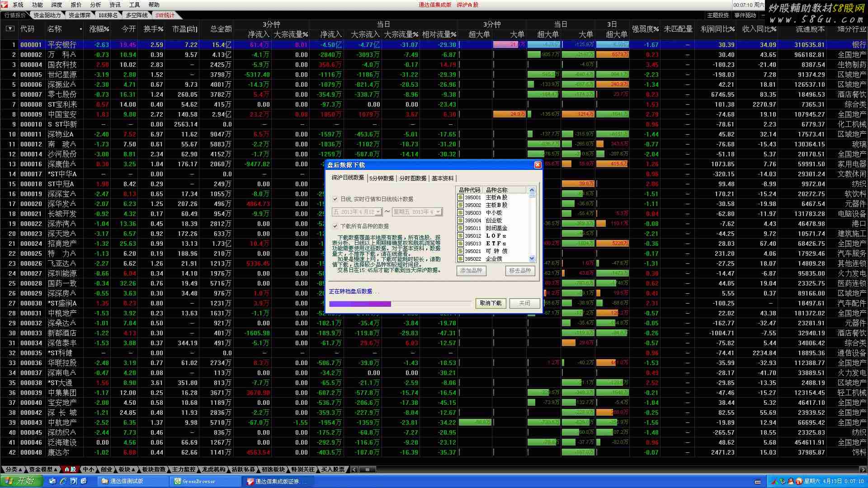Open the start date dropdown in download dialog
This screenshot has height=488, width=868.
tap(378, 212)
